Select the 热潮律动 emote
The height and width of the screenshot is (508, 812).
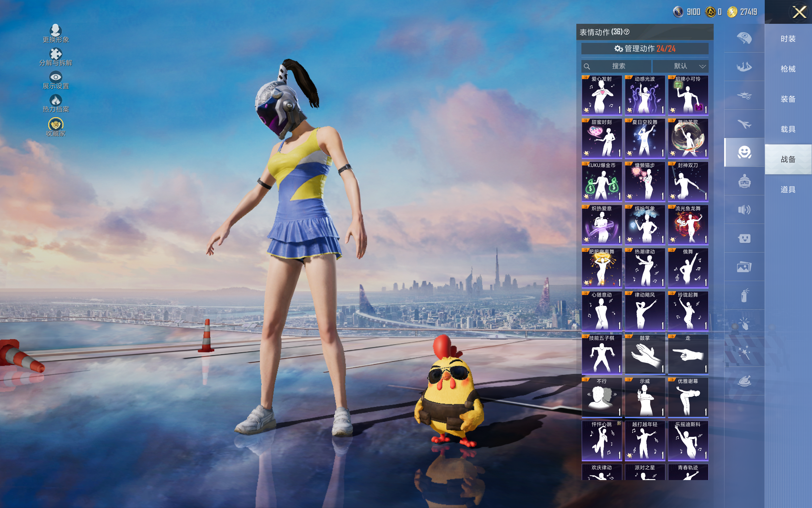point(645,268)
